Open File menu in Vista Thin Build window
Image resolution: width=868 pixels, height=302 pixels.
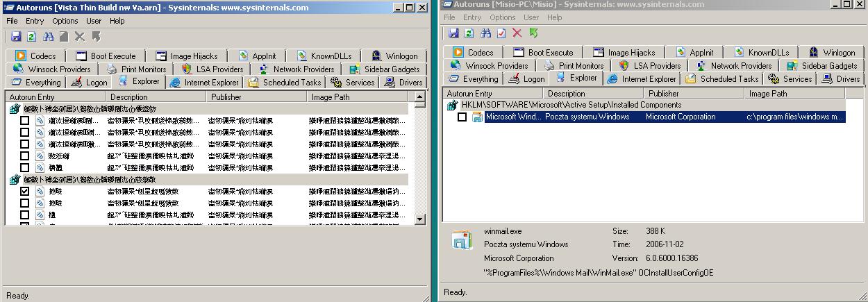pos(12,21)
